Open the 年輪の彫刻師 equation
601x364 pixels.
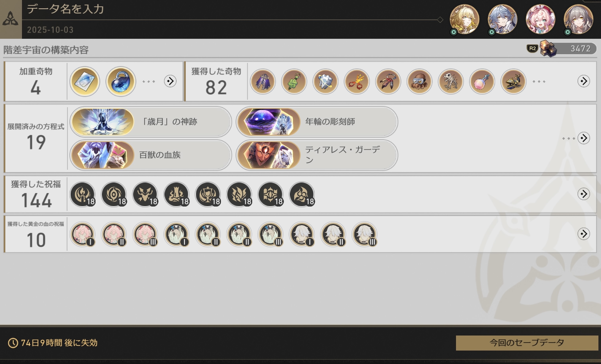317,121
